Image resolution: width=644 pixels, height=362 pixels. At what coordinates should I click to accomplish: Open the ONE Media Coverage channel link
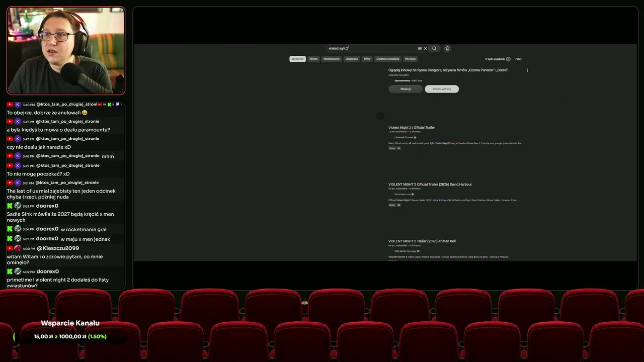point(405,251)
